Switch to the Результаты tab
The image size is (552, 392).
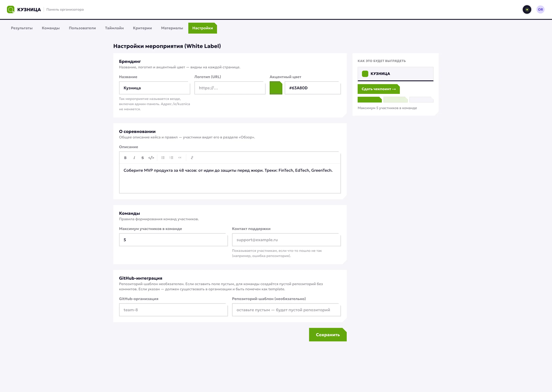point(22,28)
